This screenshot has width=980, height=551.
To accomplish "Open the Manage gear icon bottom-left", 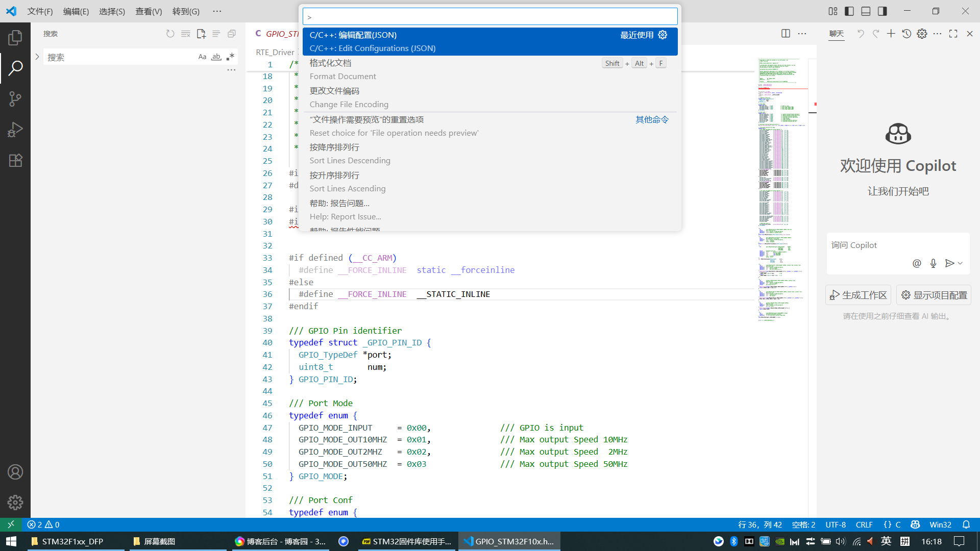I will [15, 503].
